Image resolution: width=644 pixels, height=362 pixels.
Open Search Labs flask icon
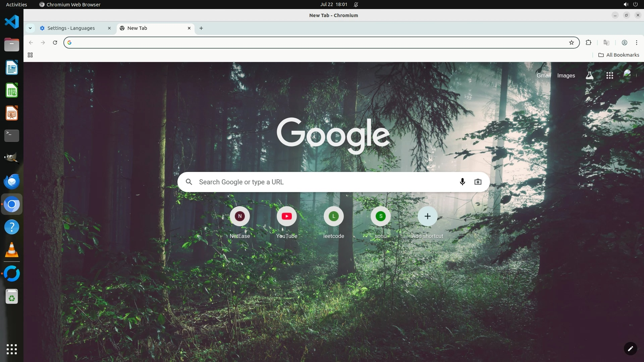tap(589, 75)
